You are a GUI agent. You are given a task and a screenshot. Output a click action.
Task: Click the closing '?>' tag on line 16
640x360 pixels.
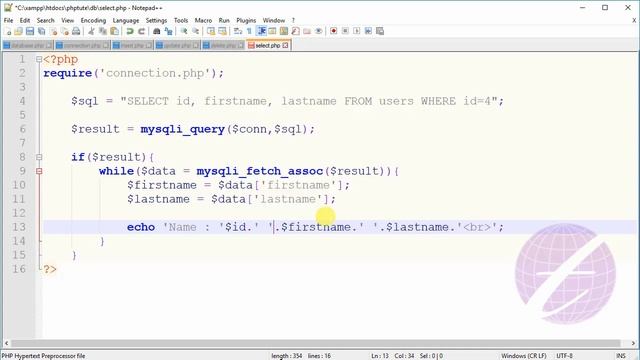[50, 269]
